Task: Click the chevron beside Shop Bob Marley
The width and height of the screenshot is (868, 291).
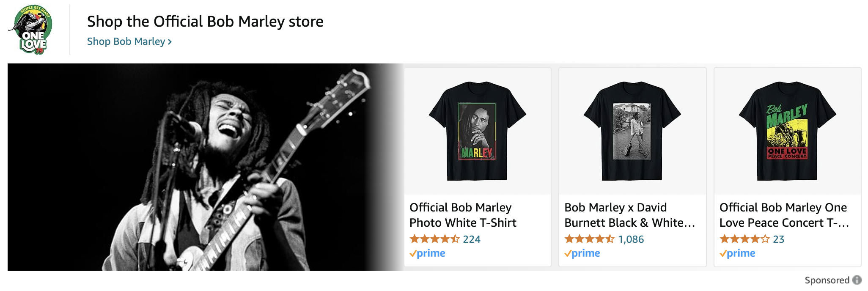Action: (x=170, y=42)
